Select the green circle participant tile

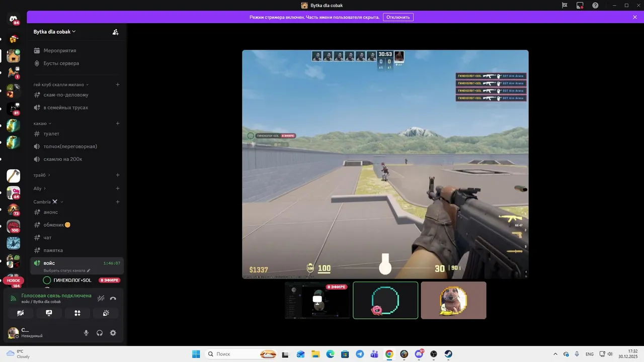[x=385, y=300]
